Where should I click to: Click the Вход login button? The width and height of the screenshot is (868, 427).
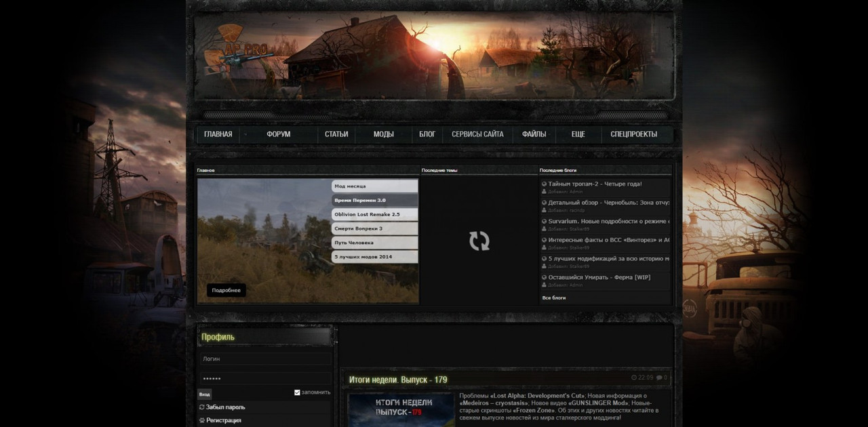coord(205,394)
